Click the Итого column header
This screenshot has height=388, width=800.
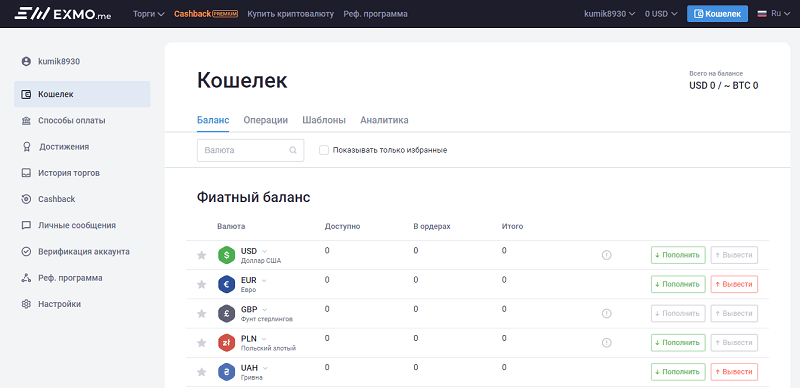[513, 226]
